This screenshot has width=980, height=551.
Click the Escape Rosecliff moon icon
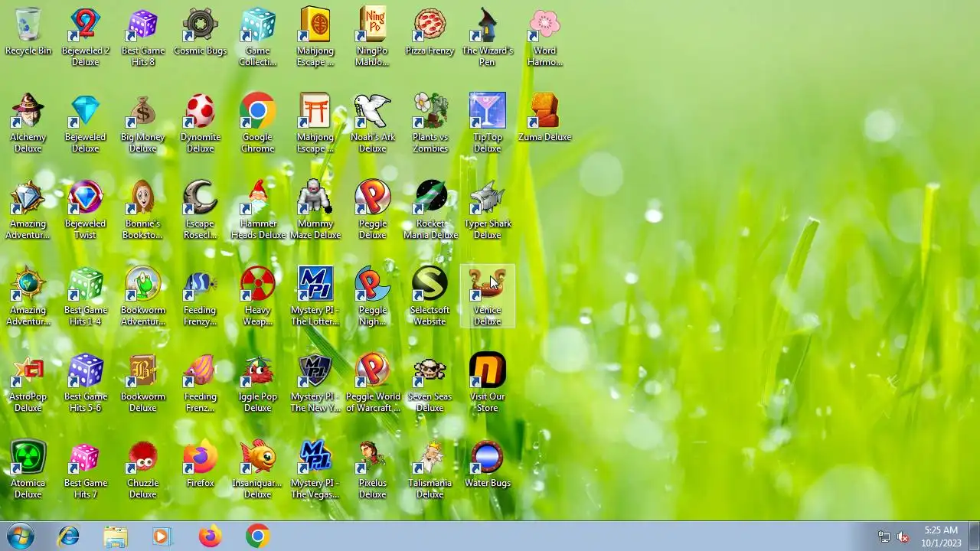tap(200, 197)
